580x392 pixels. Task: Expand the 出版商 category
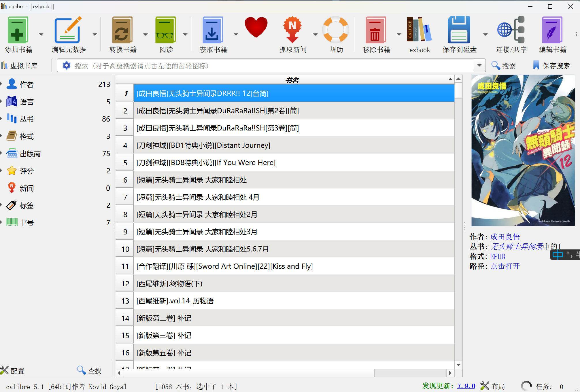coord(1,153)
